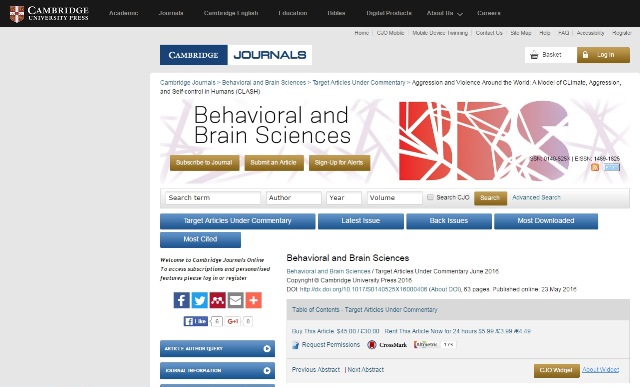Click the basket cart icon

534,55
